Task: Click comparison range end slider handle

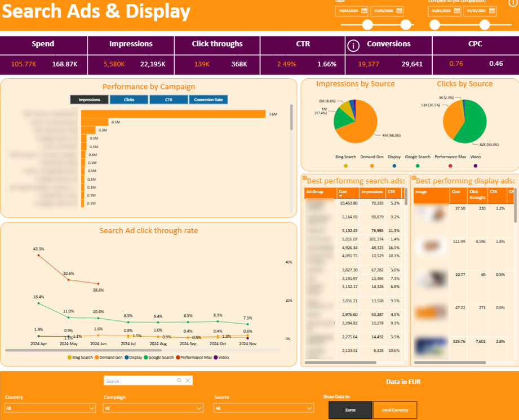Action: coord(485,25)
